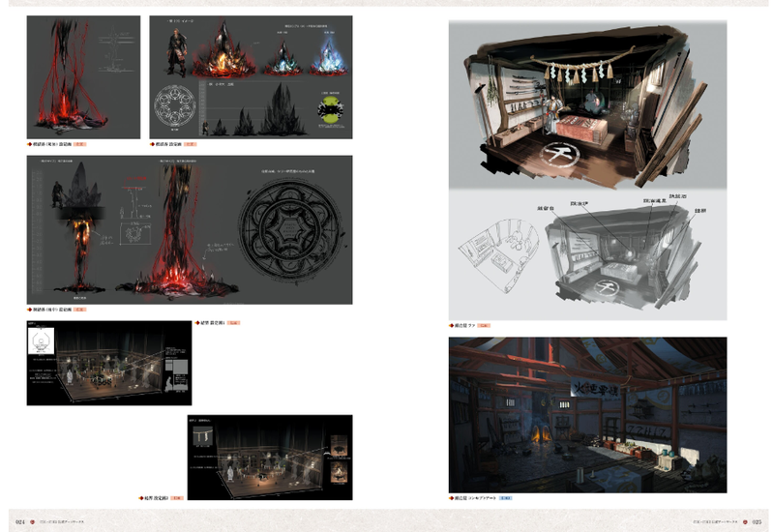Screen dimensions: 773x532
Task: Click orange tag beside wide pillar artwork caption
Action: pos(80,310)
